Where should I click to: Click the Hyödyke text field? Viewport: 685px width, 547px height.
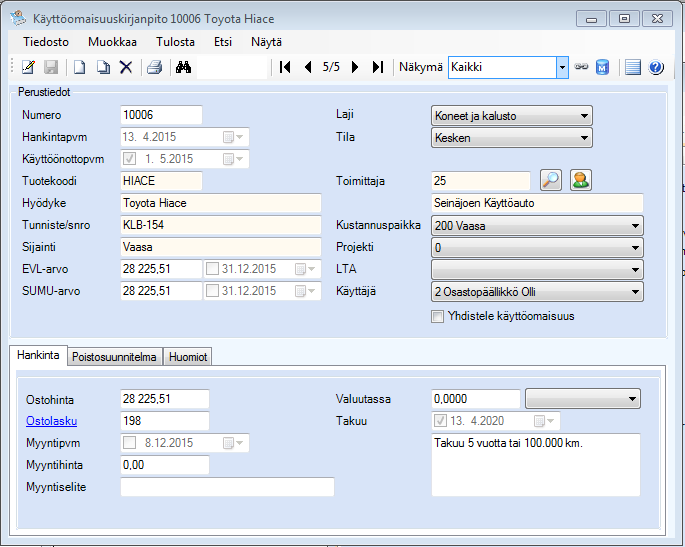220,203
